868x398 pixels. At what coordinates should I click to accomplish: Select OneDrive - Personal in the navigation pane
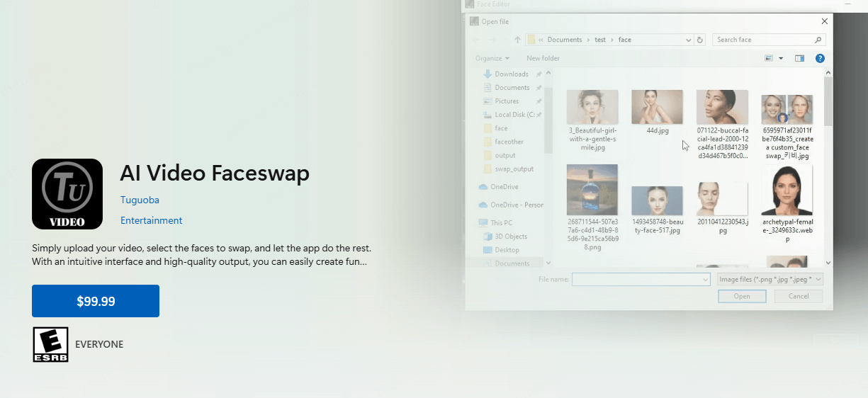[x=517, y=205]
